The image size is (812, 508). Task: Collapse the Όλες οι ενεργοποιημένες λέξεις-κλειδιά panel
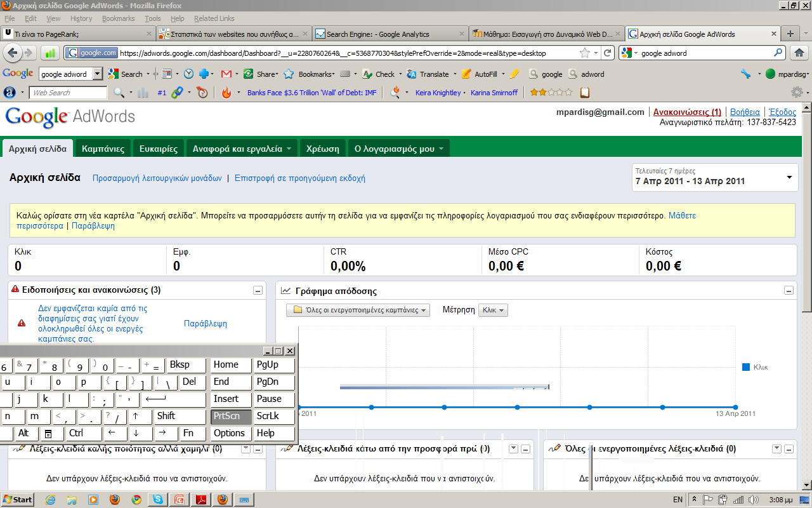(x=789, y=449)
